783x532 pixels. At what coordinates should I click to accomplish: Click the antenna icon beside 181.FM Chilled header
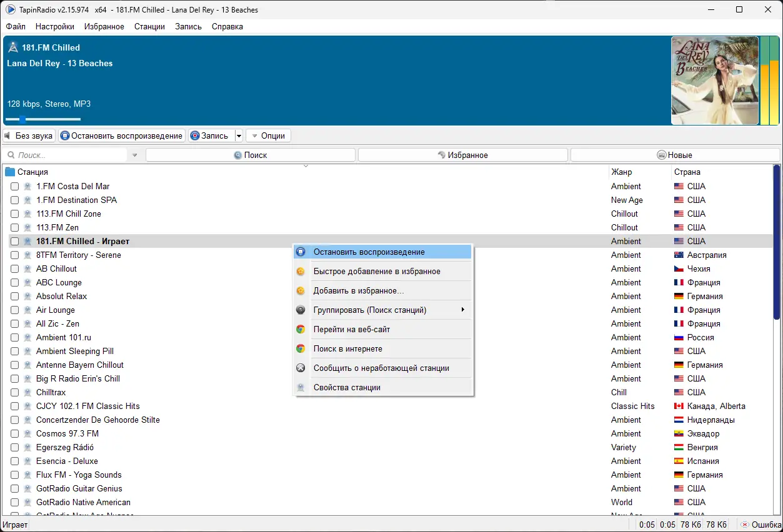point(12,47)
